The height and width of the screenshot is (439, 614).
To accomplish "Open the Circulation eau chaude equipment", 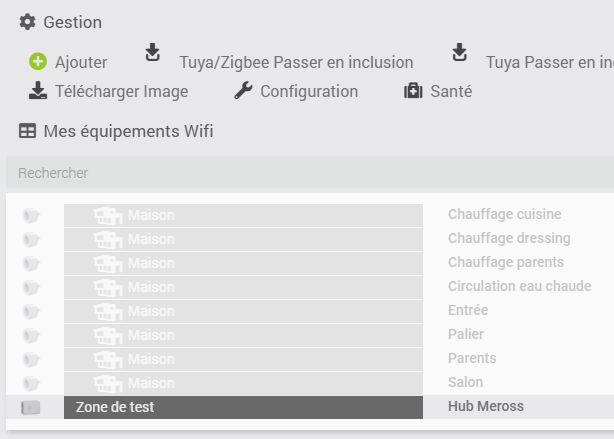I will tap(520, 286).
